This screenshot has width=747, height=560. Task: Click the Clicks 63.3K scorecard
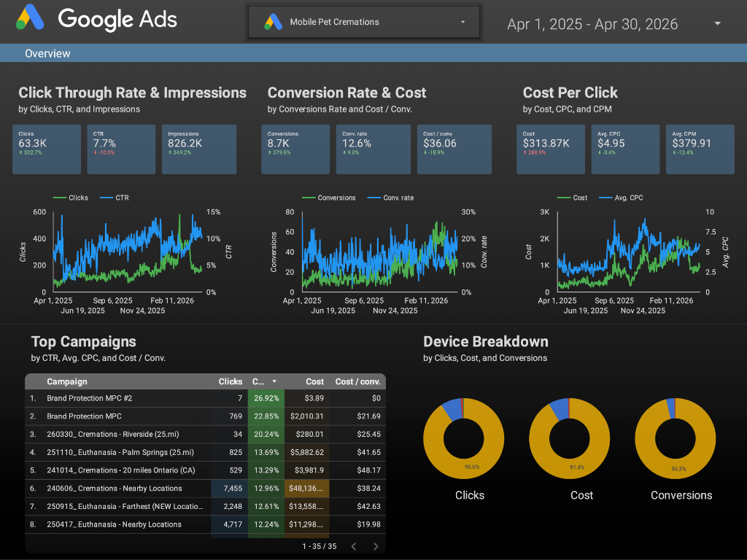point(47,149)
